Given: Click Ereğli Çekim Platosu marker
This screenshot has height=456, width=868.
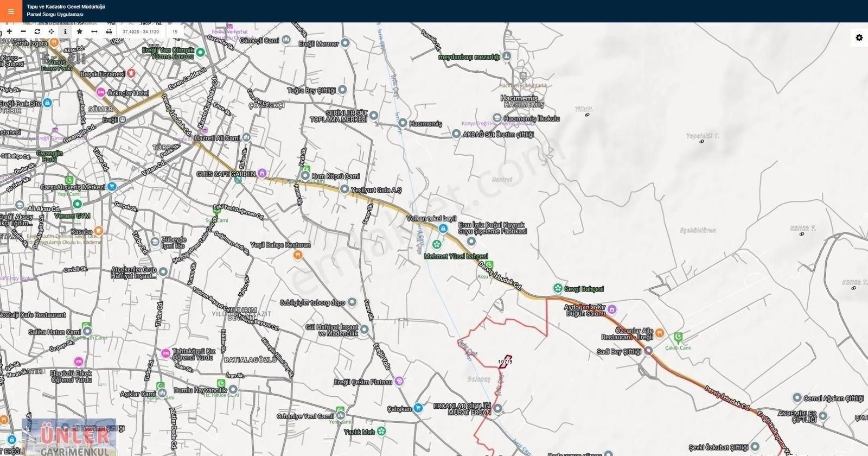Looking at the screenshot, I should (399, 382).
